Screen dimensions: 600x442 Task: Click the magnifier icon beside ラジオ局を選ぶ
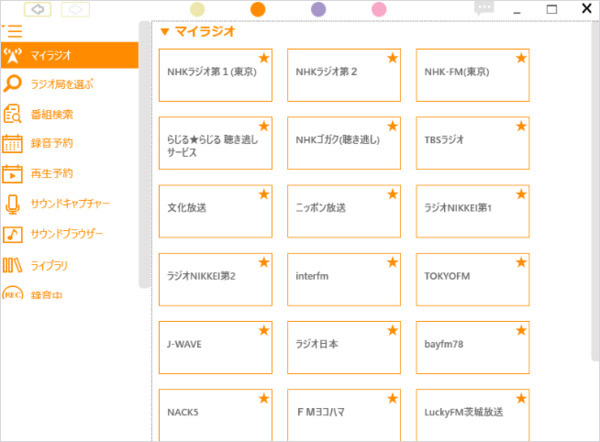tap(12, 84)
